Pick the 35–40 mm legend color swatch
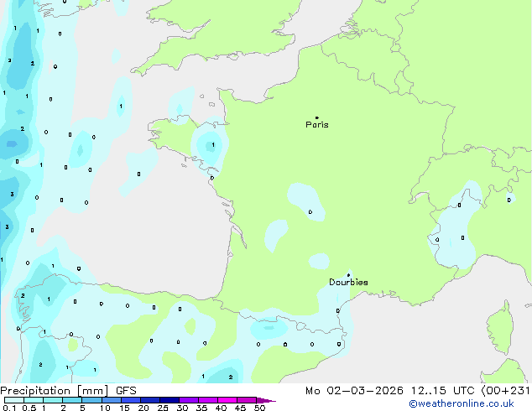The image size is (532, 411). 207,400
